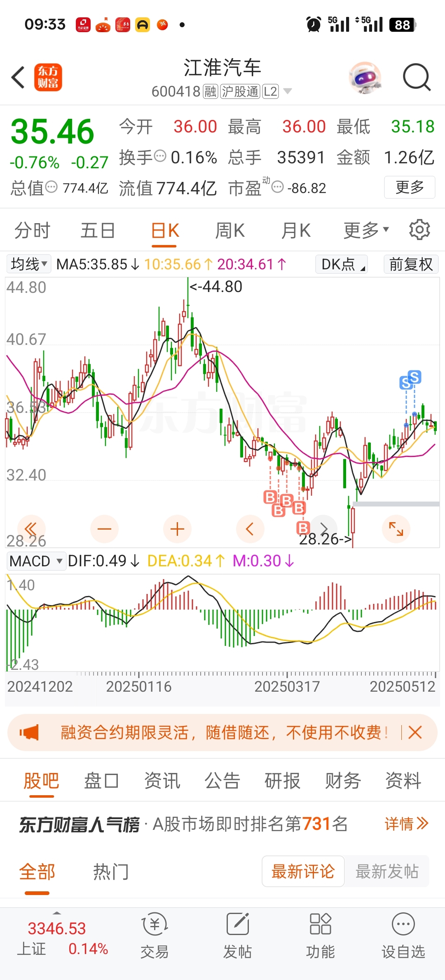This screenshot has width=445, height=980.
Task: Switch to 周K chart tab
Action: pyautogui.click(x=230, y=230)
